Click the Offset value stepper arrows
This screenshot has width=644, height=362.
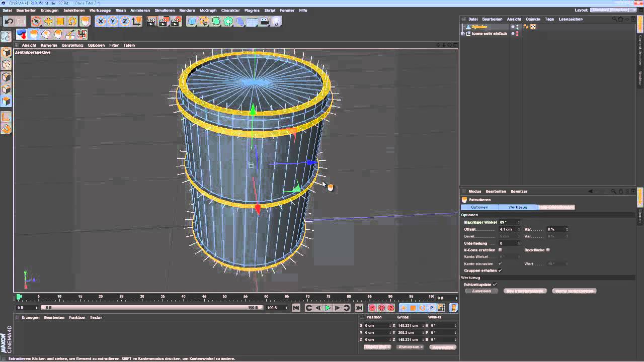pyautogui.click(x=519, y=229)
